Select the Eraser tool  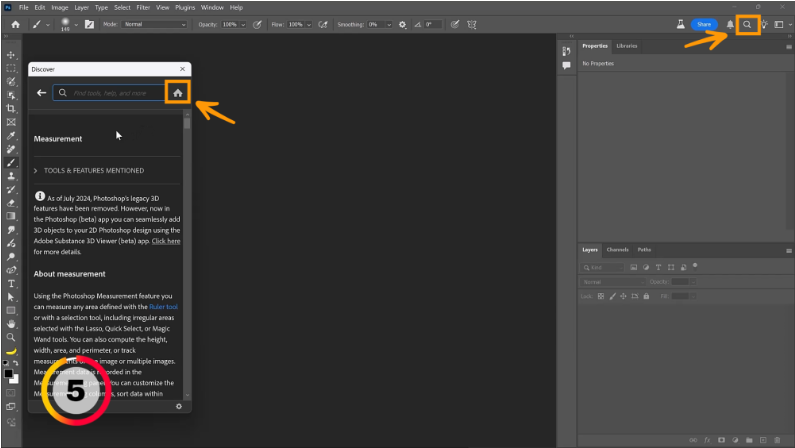coord(11,203)
